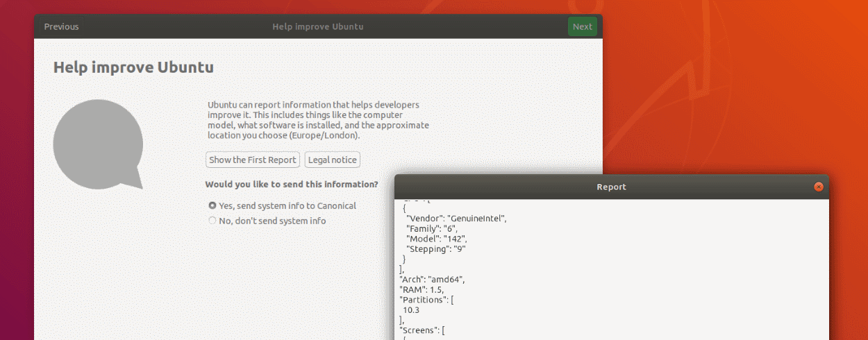868x340 pixels.
Task: Open Show the First Report
Action: click(253, 160)
